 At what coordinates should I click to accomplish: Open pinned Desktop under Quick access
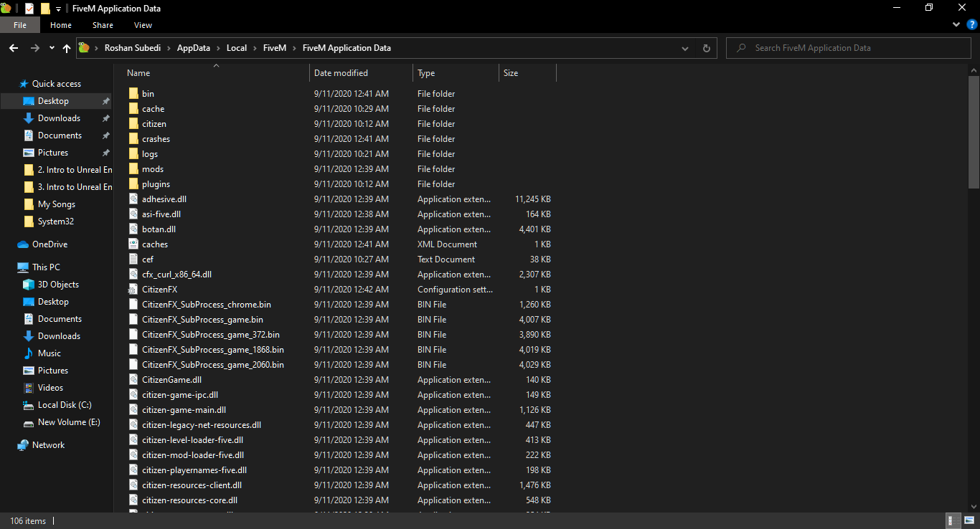pyautogui.click(x=53, y=101)
